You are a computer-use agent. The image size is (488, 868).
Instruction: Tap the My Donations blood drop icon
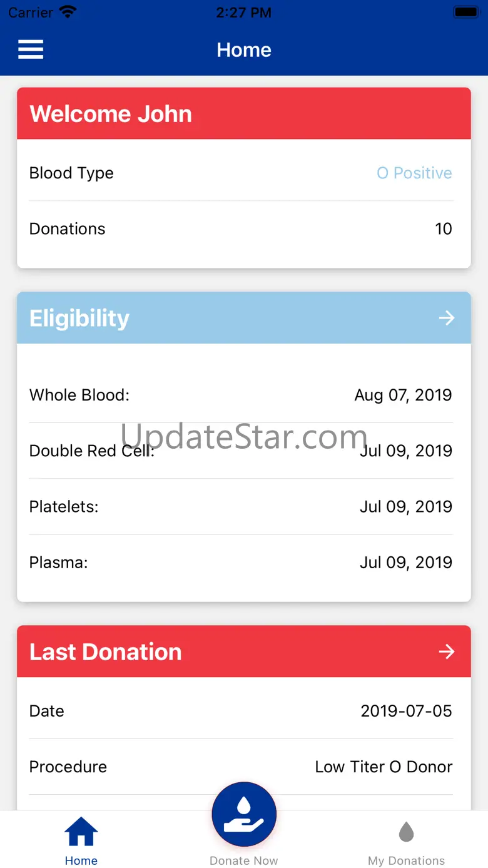407,832
